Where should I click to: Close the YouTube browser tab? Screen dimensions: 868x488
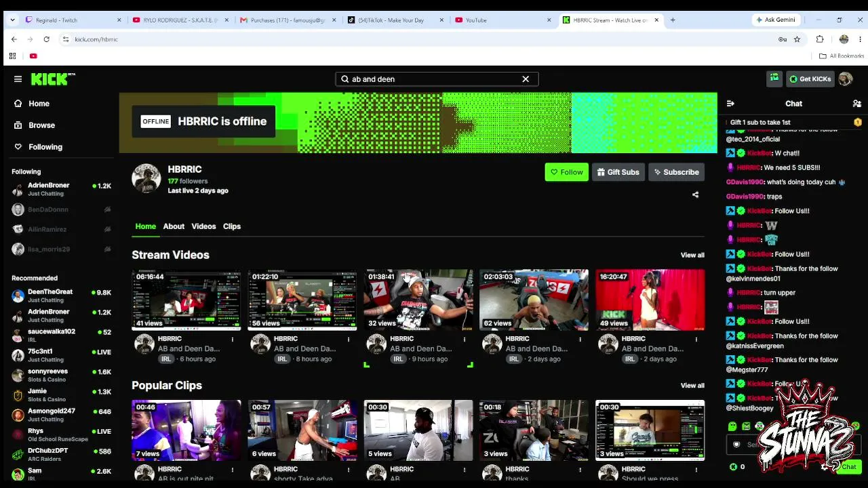point(549,20)
